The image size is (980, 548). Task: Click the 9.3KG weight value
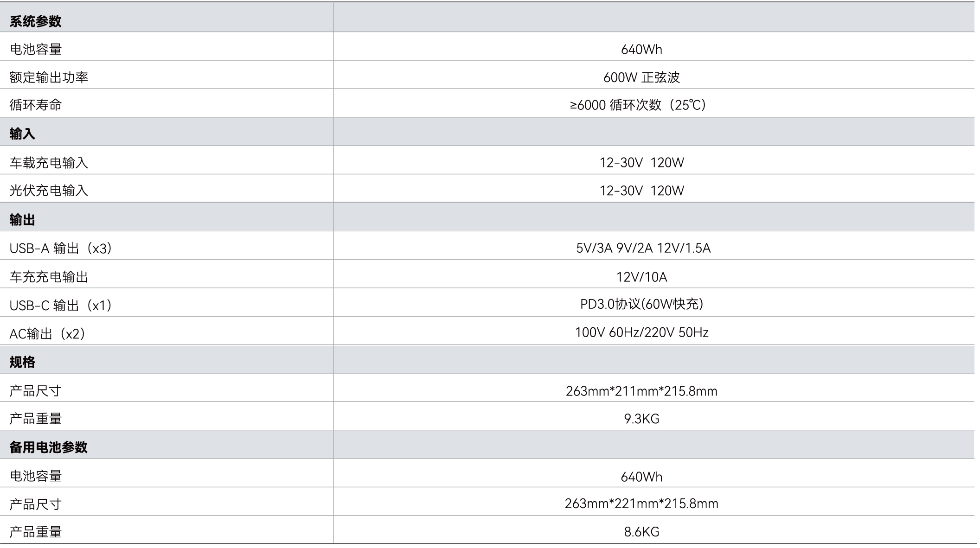coord(641,419)
